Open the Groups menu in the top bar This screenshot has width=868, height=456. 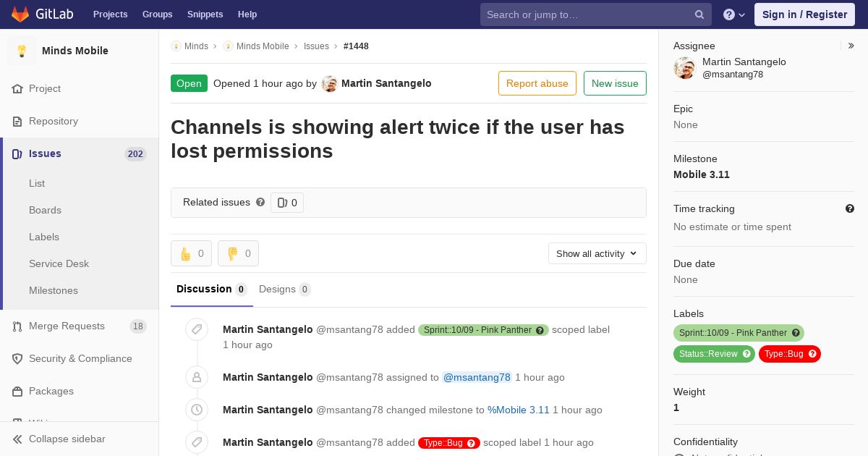tap(157, 14)
